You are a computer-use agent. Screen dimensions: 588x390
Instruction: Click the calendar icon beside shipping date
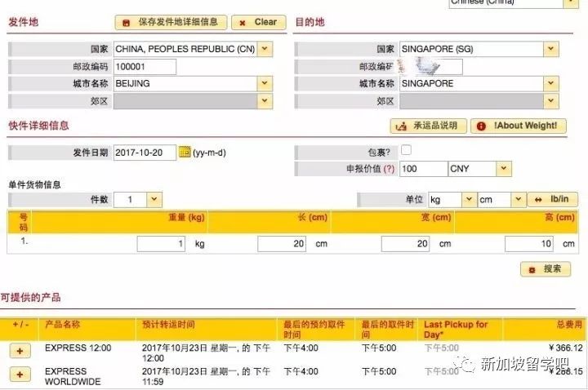(185, 152)
